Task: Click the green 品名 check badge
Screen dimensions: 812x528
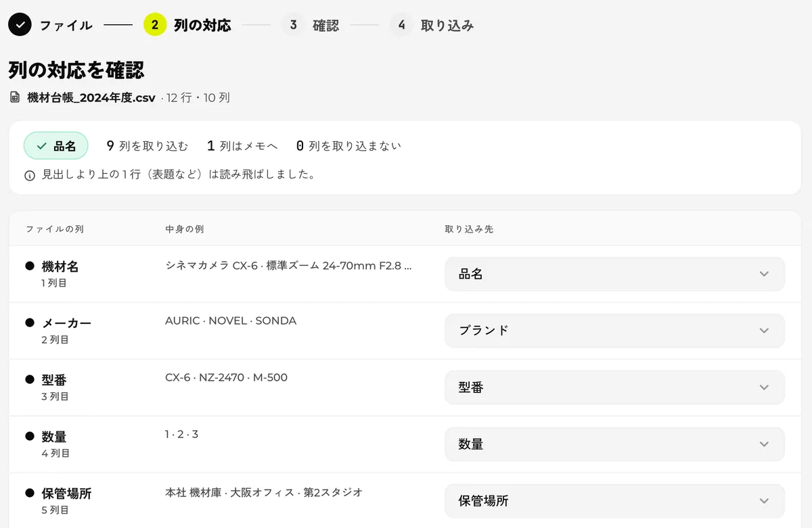Action: coord(56,145)
